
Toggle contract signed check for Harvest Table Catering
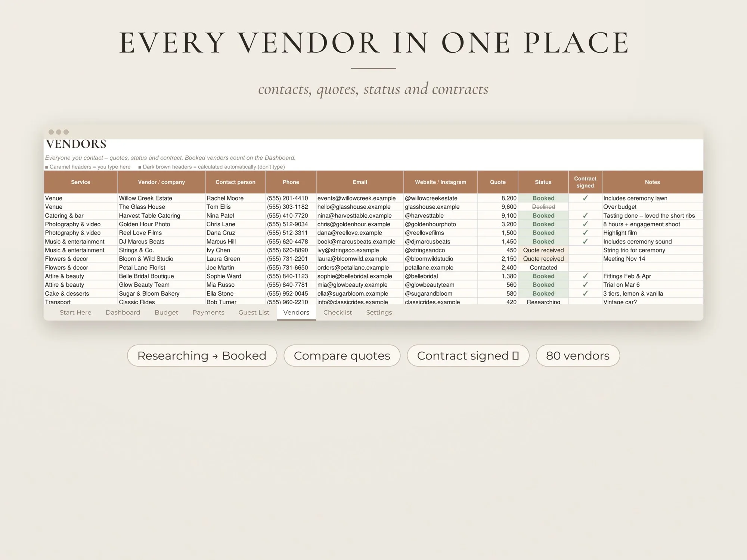click(585, 215)
